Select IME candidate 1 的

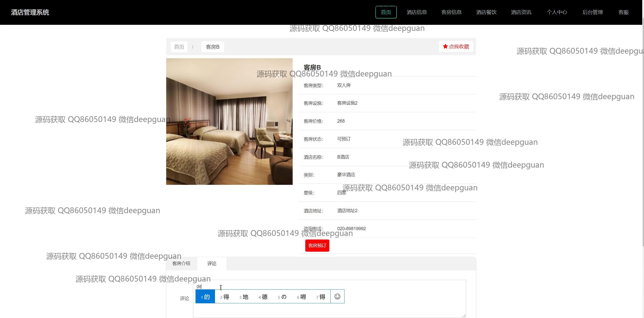coord(205,297)
